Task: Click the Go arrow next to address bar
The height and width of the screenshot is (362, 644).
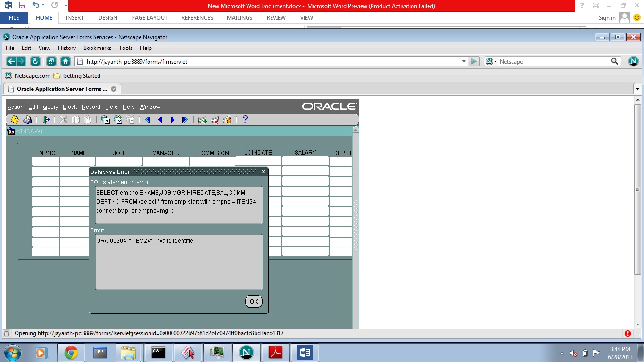Action: (474, 61)
